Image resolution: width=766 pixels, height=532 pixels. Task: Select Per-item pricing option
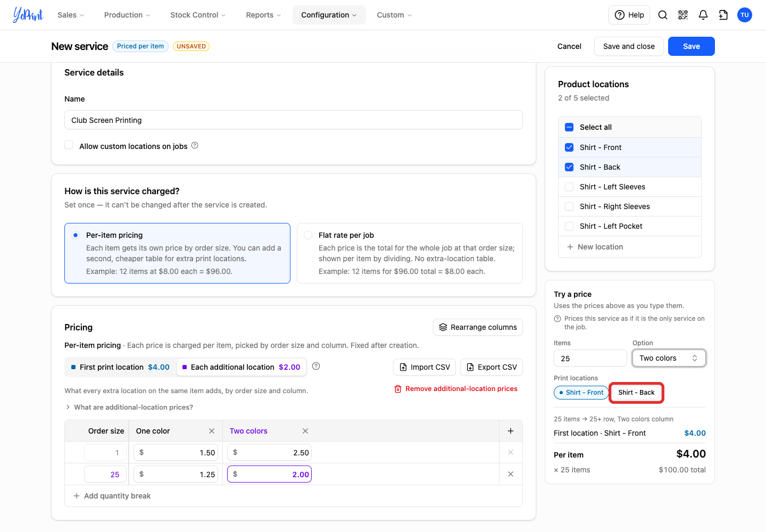[x=177, y=253]
